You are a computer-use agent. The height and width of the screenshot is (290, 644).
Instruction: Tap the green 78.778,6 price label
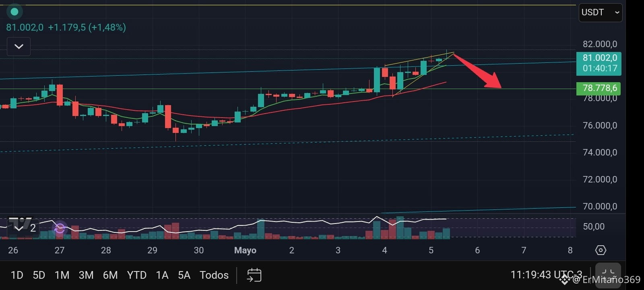599,88
